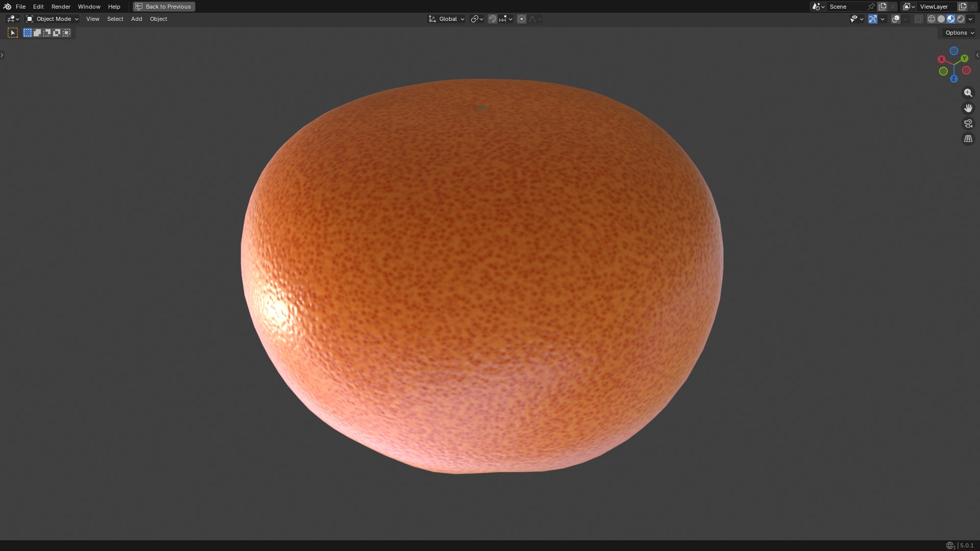Choose the Set New Selection mode icon

coord(28,33)
